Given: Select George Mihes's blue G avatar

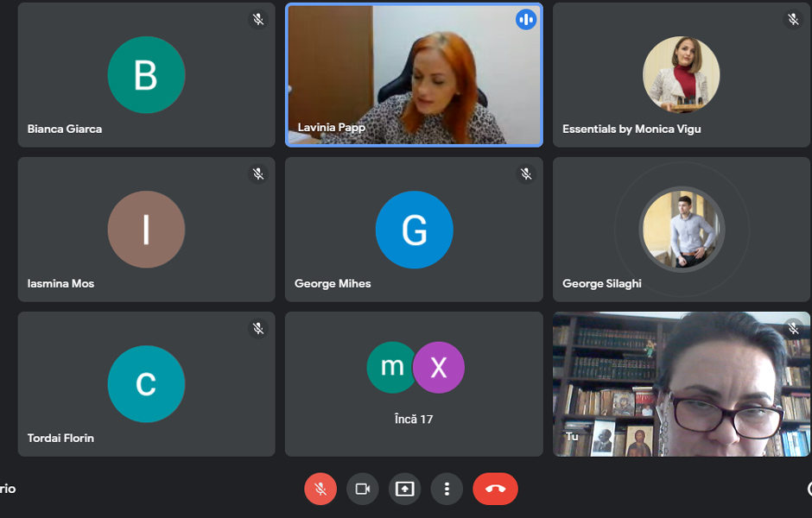Looking at the screenshot, I should [x=414, y=230].
